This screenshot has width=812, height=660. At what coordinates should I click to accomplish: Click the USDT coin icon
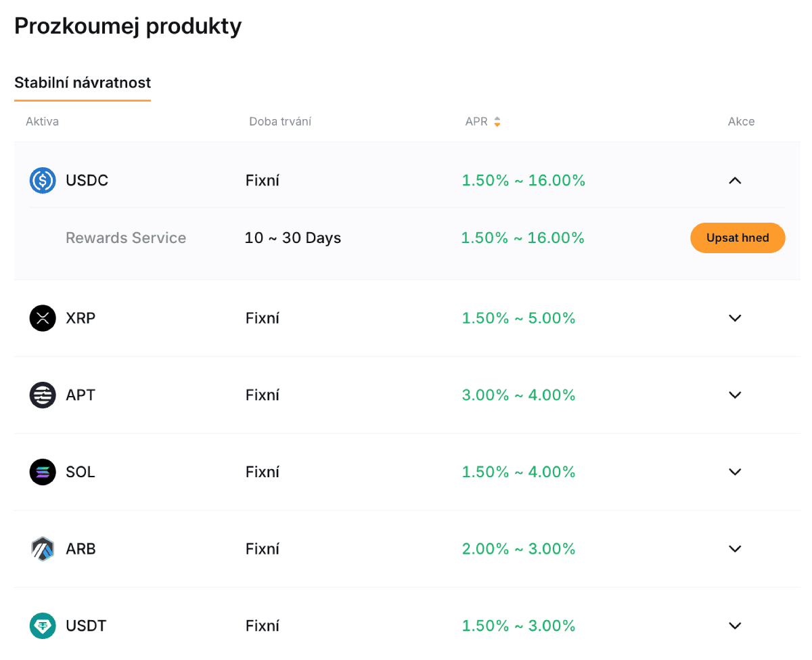(43, 625)
